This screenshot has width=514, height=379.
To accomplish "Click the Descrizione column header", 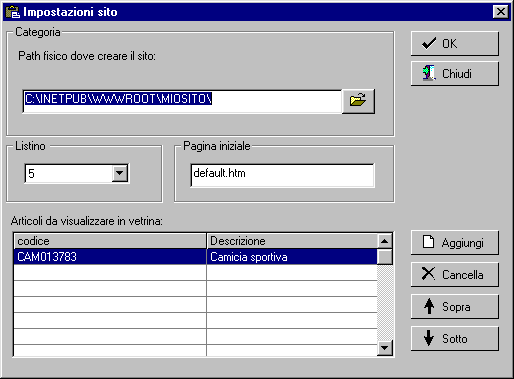I will (292, 241).
